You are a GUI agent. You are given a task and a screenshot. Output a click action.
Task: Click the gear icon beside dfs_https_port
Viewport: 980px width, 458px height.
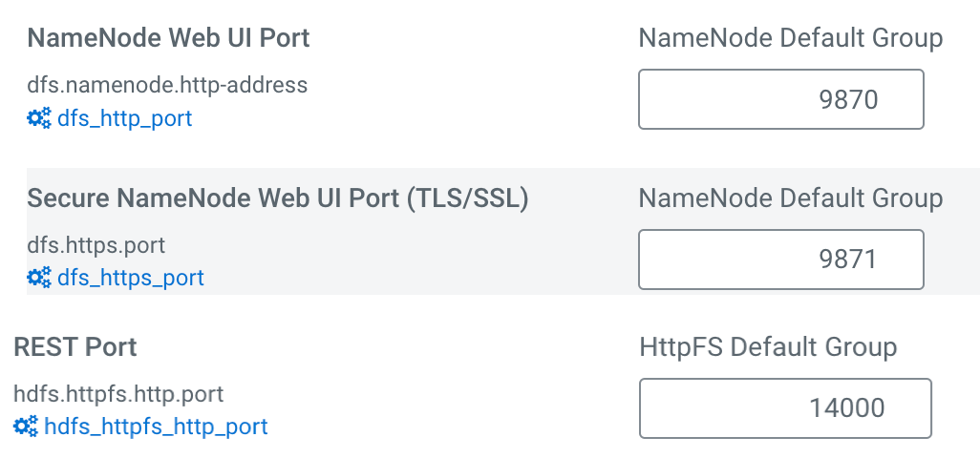click(x=39, y=277)
